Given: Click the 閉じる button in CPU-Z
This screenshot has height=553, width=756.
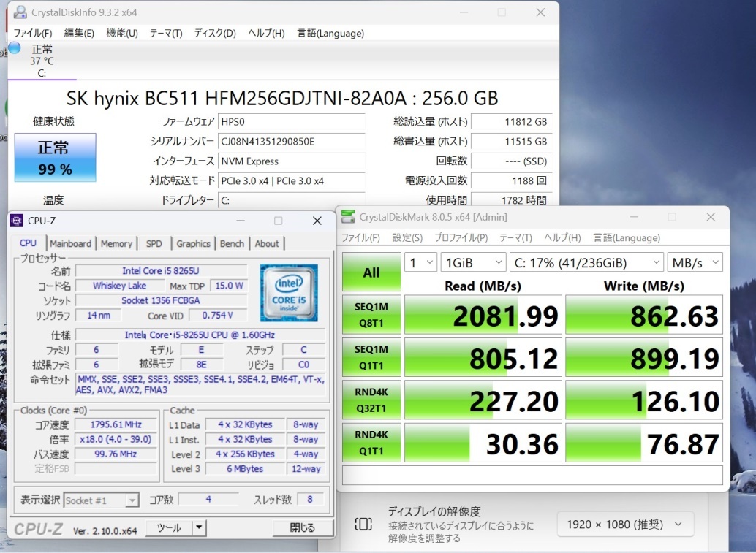Looking at the screenshot, I should click(x=303, y=528).
